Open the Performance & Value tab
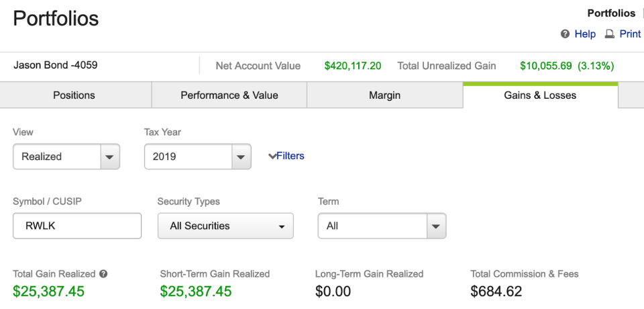Screen dimensions: 644x309 (229, 95)
